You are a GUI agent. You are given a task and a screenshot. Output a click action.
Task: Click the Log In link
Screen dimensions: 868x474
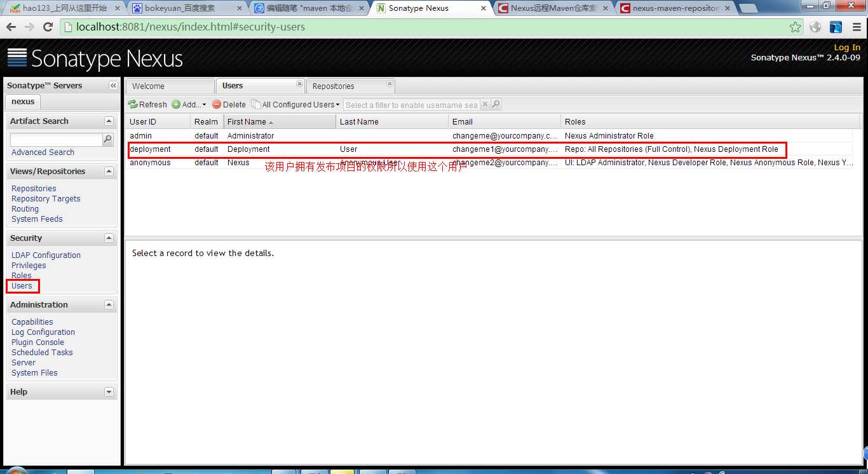click(x=847, y=47)
